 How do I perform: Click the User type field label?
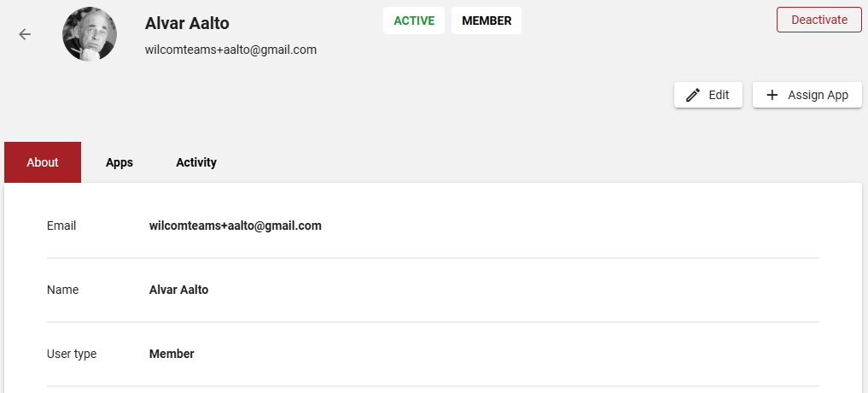click(72, 354)
